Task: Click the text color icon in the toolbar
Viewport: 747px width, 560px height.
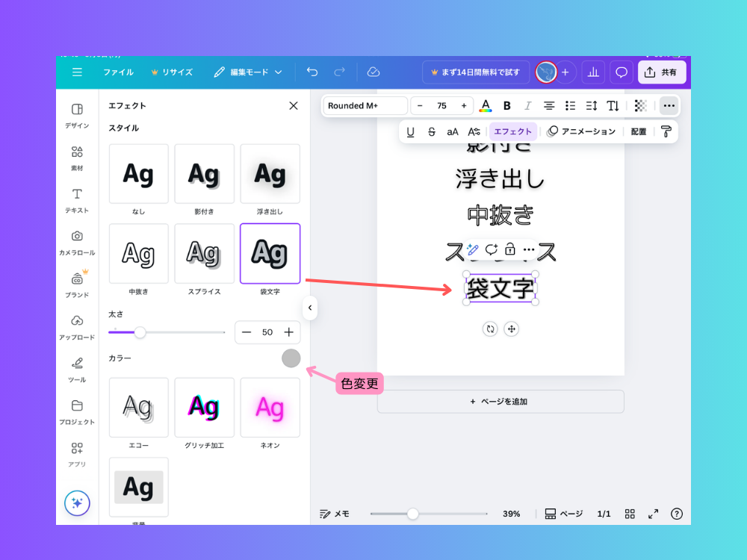Action: coord(486,105)
